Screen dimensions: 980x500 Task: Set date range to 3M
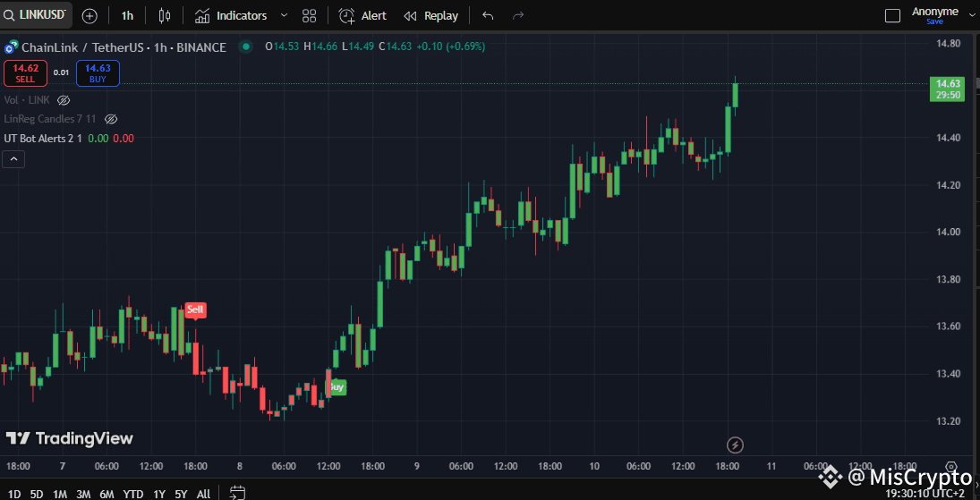[x=83, y=494]
